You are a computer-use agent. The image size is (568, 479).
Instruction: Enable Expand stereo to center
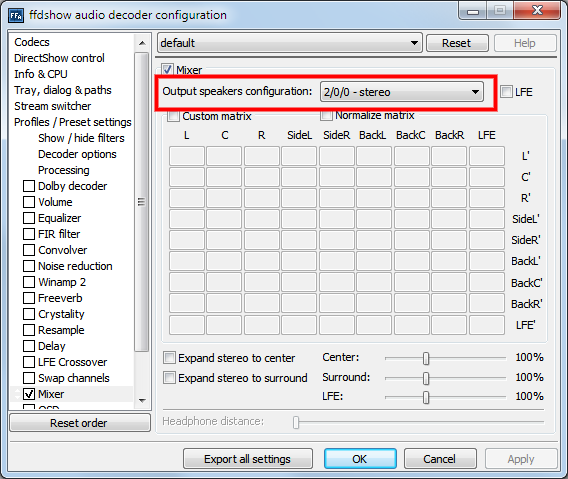tap(169, 358)
